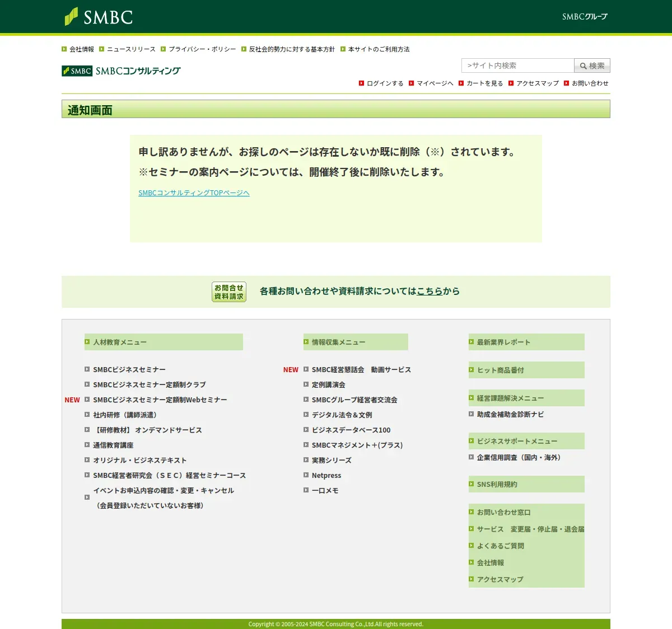Open よくあるご質問 link

tap(501, 546)
